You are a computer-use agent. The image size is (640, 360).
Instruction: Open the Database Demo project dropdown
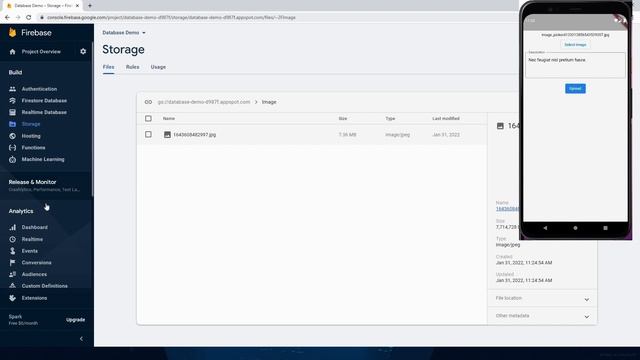[x=124, y=33]
